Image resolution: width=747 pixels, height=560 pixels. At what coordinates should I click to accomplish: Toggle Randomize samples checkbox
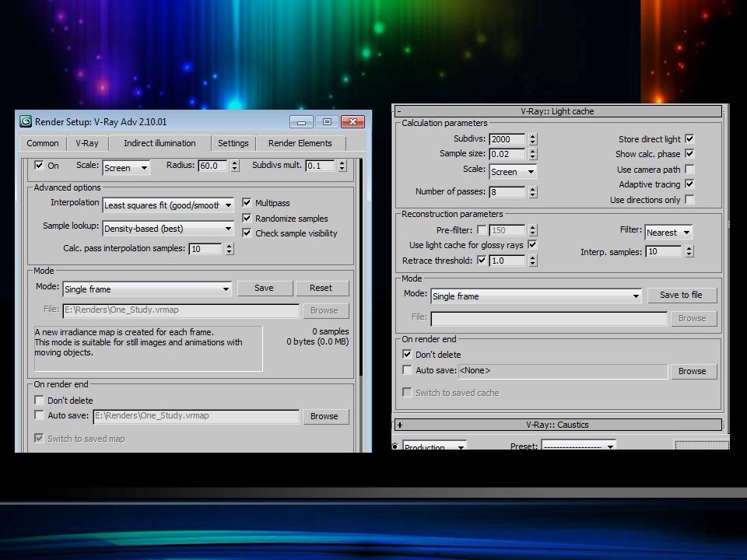[x=247, y=218]
